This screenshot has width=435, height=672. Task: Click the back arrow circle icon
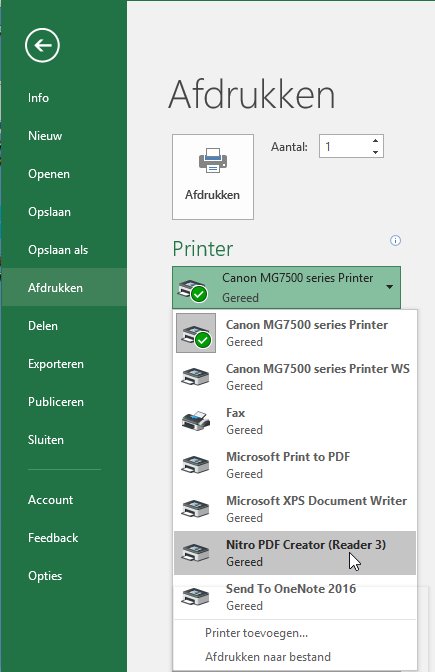42,45
